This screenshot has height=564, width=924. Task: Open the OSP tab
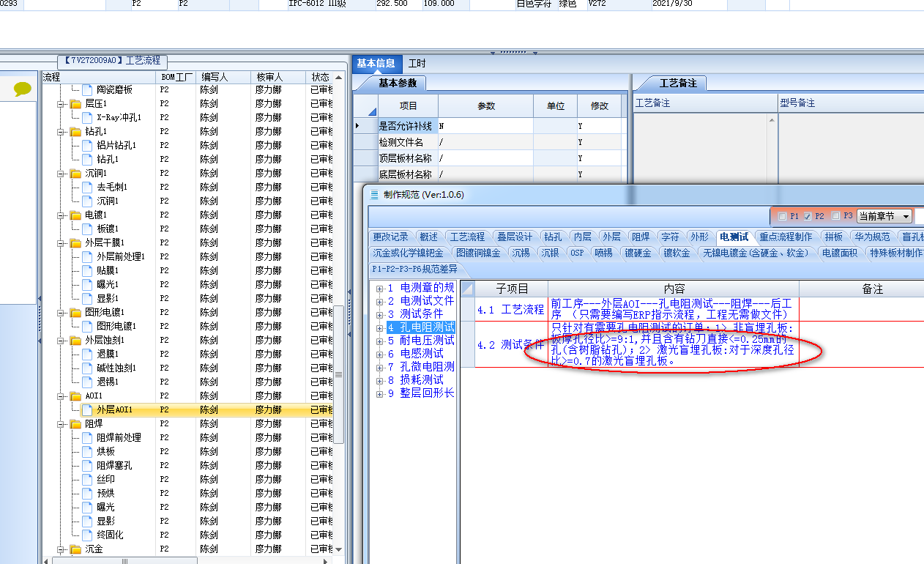(x=577, y=253)
